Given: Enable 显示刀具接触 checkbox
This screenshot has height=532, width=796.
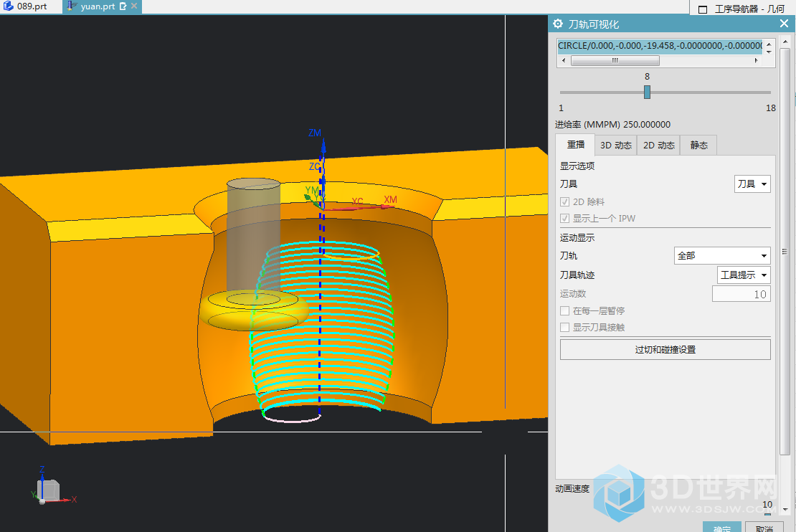Looking at the screenshot, I should [564, 328].
